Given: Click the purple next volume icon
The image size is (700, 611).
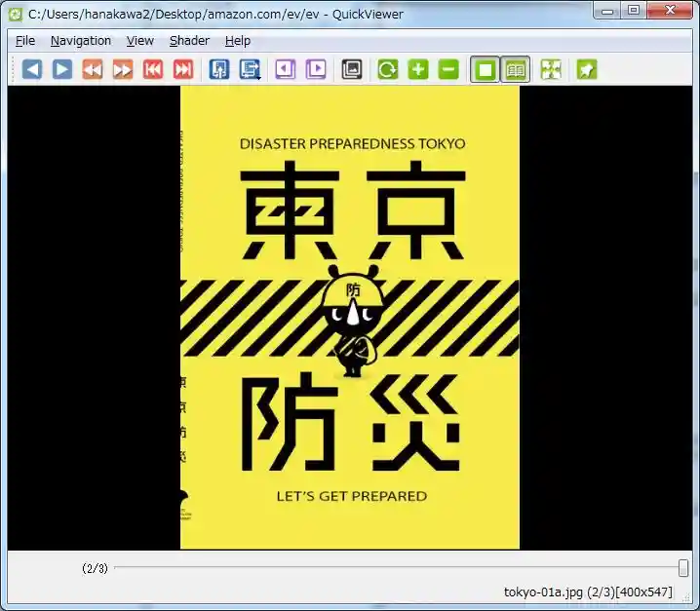Looking at the screenshot, I should pyautogui.click(x=316, y=69).
